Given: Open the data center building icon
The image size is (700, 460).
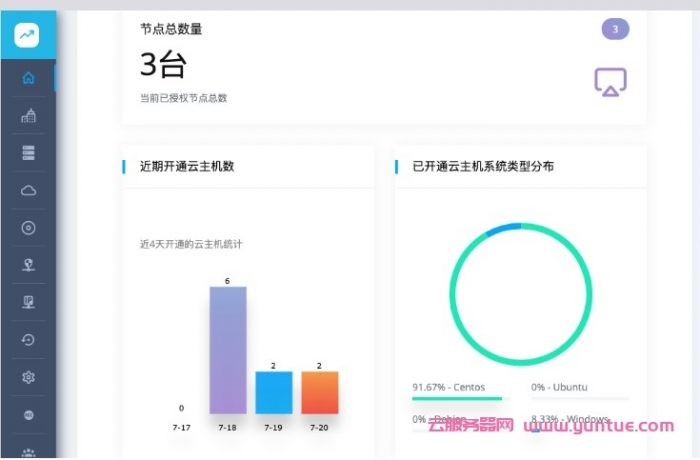Looking at the screenshot, I should pyautogui.click(x=28, y=116).
